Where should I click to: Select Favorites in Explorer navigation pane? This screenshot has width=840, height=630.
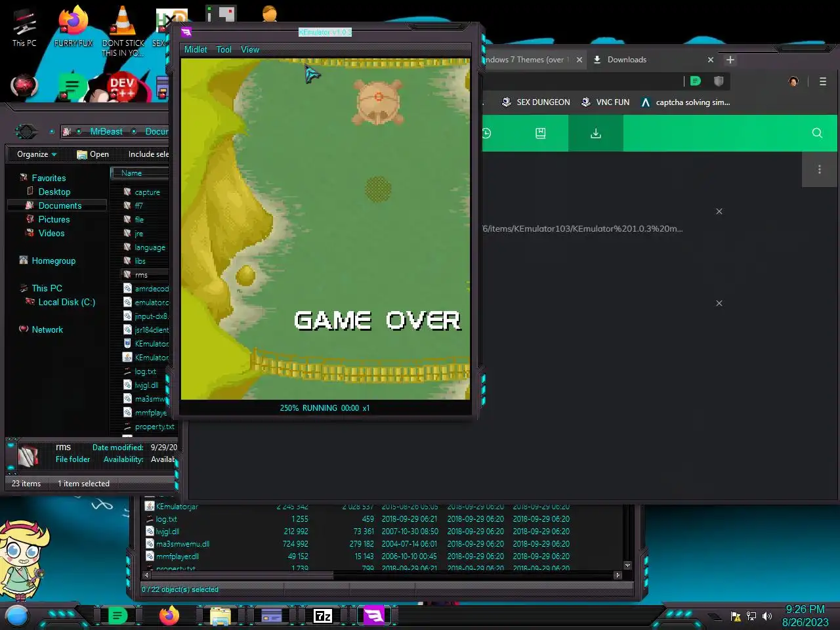(x=49, y=178)
